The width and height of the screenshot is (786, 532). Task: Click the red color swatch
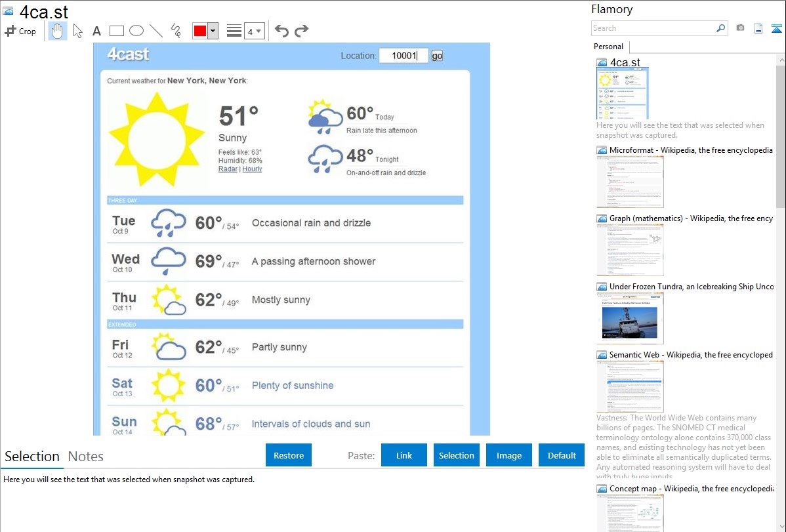coord(200,31)
